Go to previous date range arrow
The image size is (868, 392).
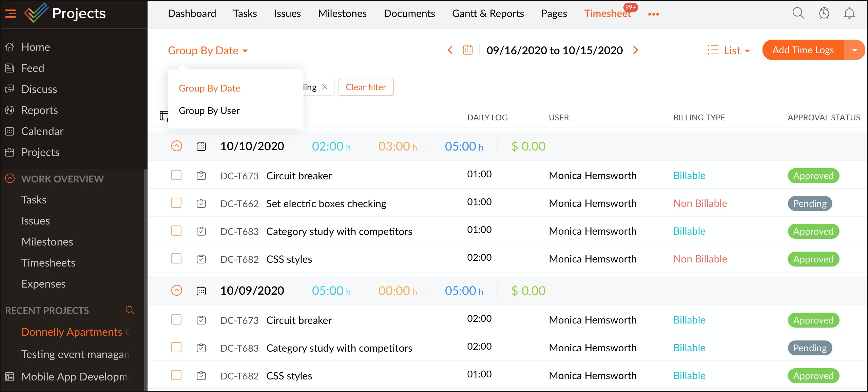[x=450, y=50]
